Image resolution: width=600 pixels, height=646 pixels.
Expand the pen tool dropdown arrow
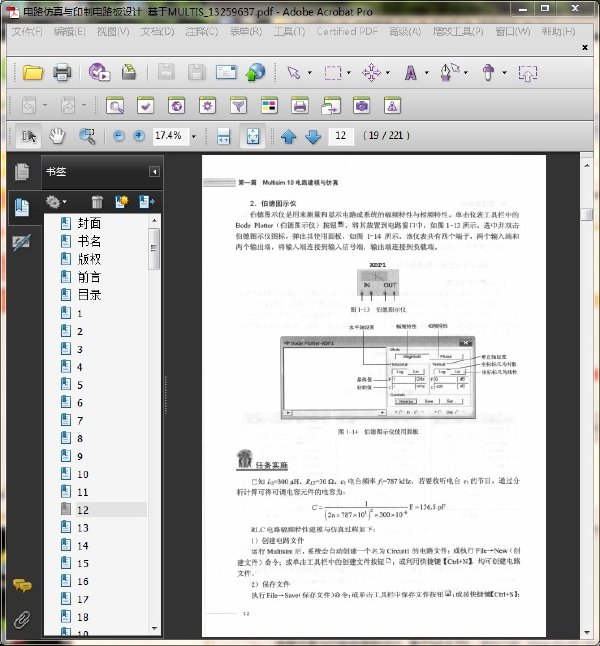[x=466, y=73]
